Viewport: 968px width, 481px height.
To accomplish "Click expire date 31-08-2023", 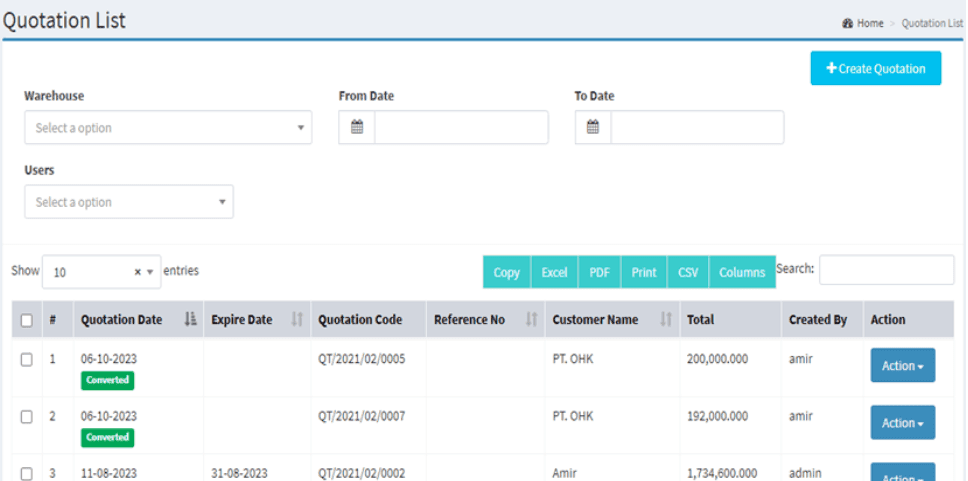I will [x=240, y=474].
